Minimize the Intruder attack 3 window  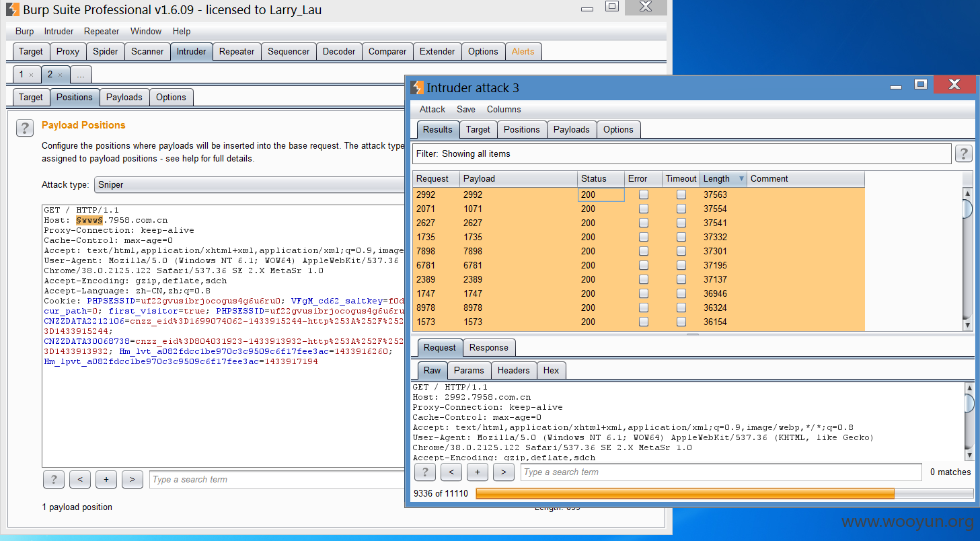pyautogui.click(x=896, y=87)
